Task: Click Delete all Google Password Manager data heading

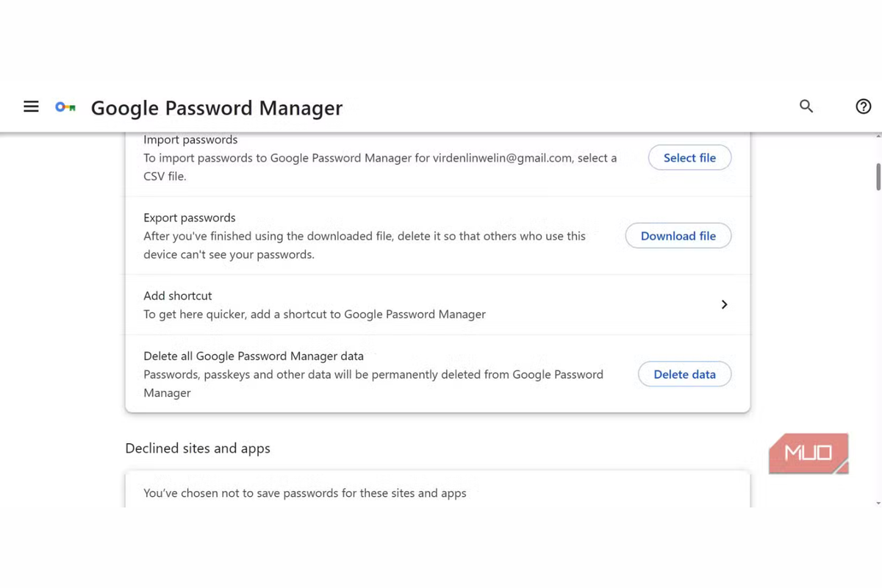Action: click(254, 356)
